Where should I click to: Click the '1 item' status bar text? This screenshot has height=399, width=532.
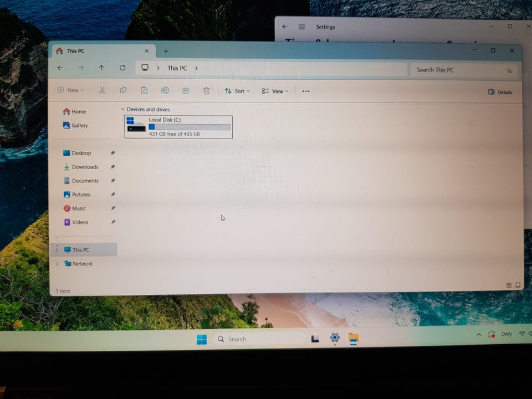click(x=63, y=291)
